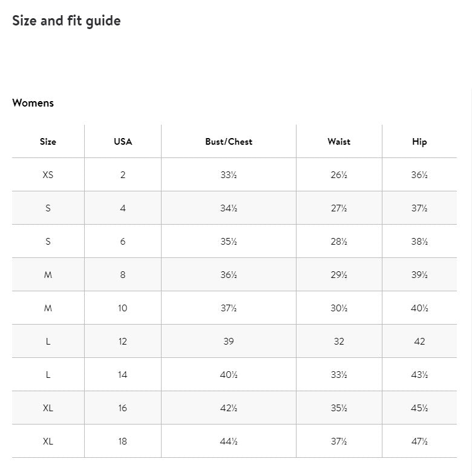Viewport: 472px width, 476px height.
Task: Click the Size column header
Action: [48, 142]
